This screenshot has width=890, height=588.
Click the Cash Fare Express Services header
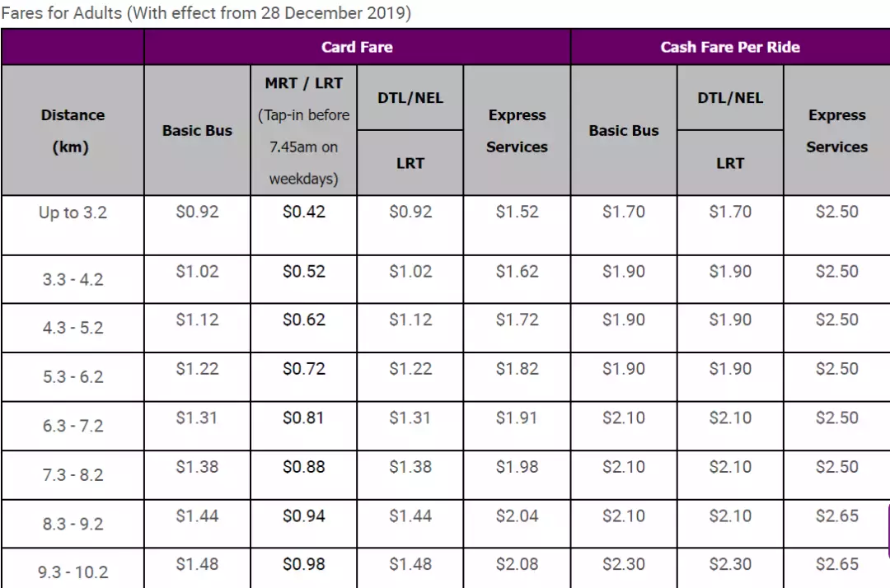coord(836,131)
